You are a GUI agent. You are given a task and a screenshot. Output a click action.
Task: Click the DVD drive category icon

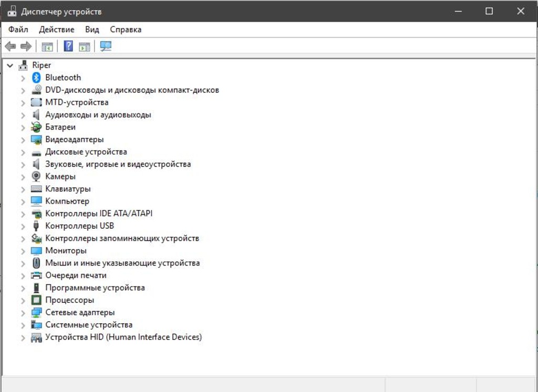click(x=36, y=90)
